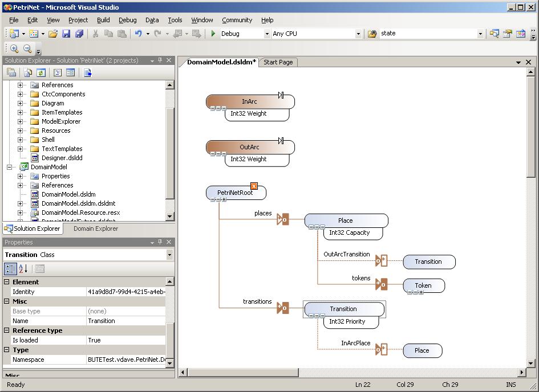This screenshot has height=392, width=539.
Task: Open the Debug configuration dropdown
Action: coord(267,34)
